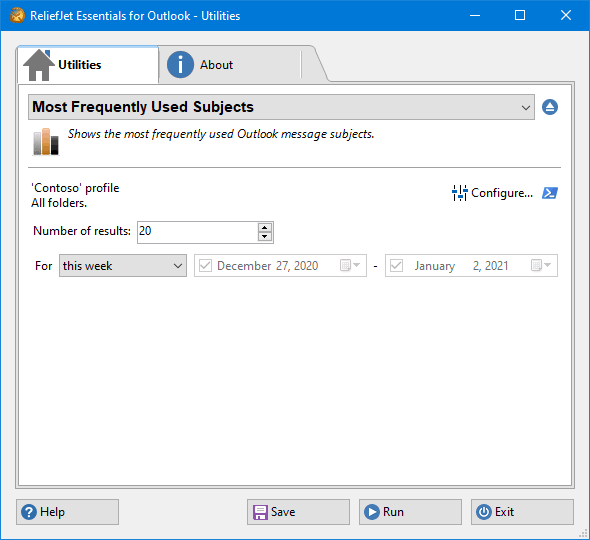
Task: Click the About info icon
Action: (180, 65)
